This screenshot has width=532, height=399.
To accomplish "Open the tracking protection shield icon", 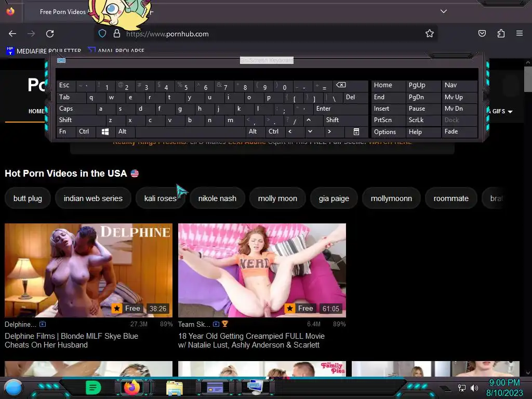I will pyautogui.click(x=102, y=34).
